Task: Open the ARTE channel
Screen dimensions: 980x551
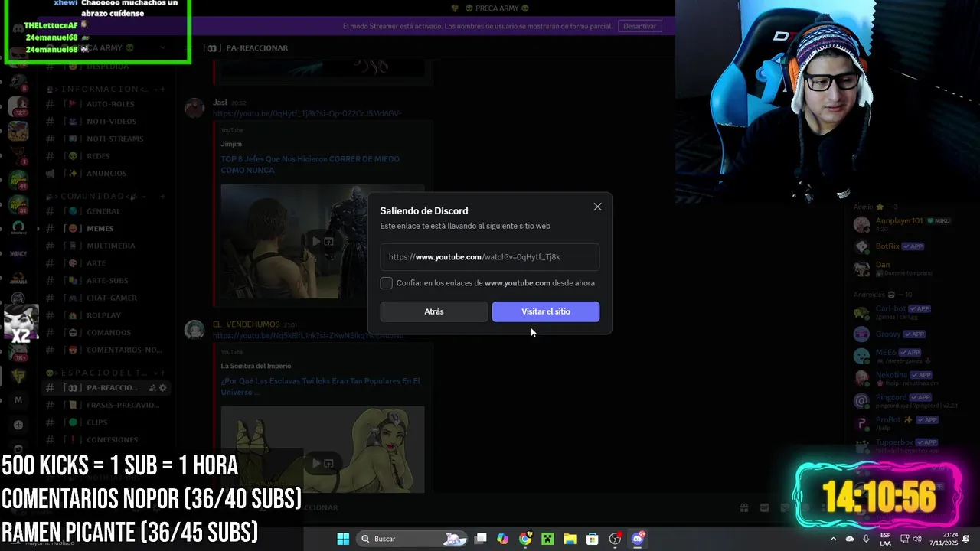Action: click(x=106, y=263)
